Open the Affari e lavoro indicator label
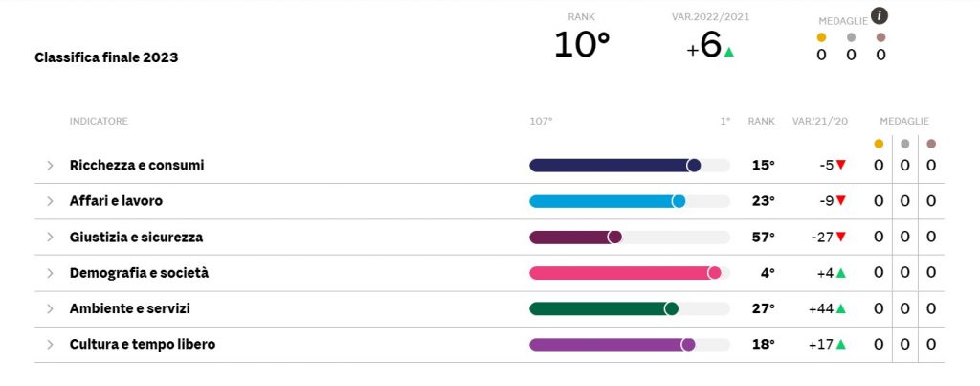980x386 pixels. (116, 201)
